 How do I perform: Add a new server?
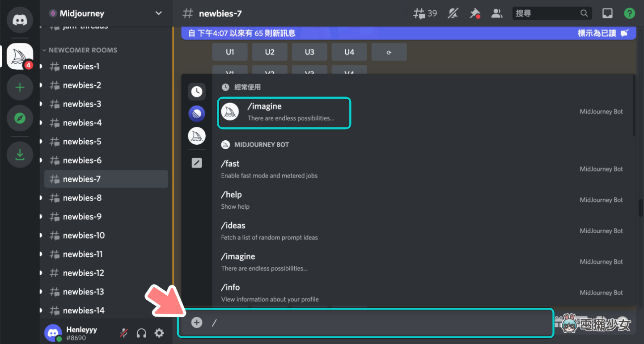click(20, 87)
